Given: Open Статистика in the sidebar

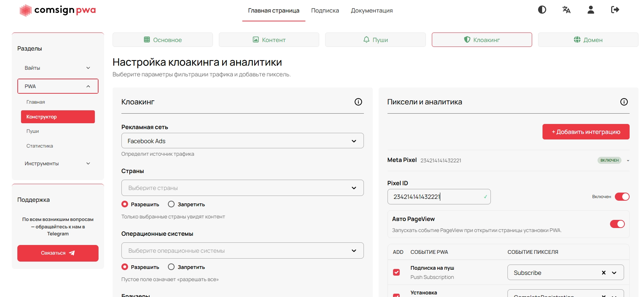Looking at the screenshot, I should tap(39, 146).
